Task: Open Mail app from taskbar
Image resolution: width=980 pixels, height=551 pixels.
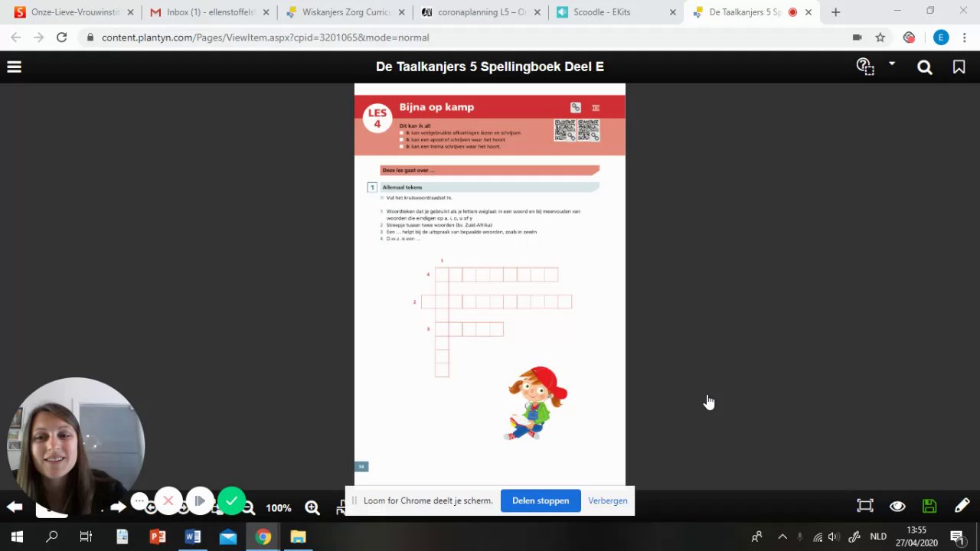Action: click(227, 536)
